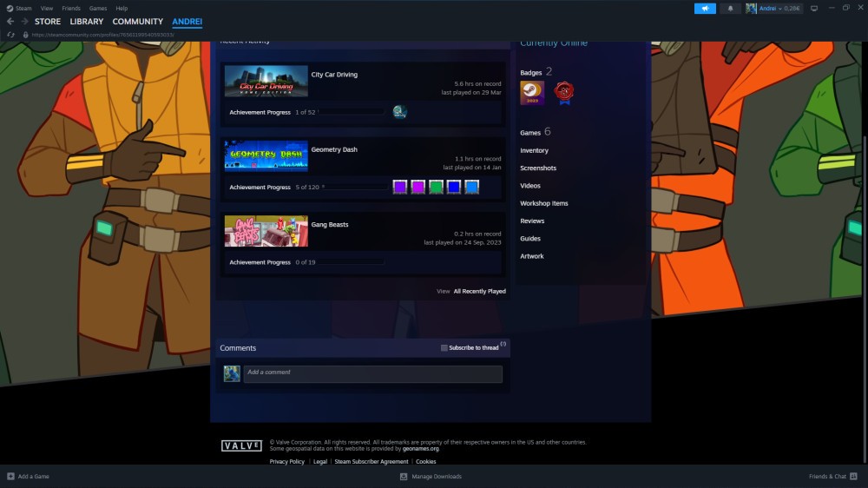Go to the STORE tab

pyautogui.click(x=48, y=22)
